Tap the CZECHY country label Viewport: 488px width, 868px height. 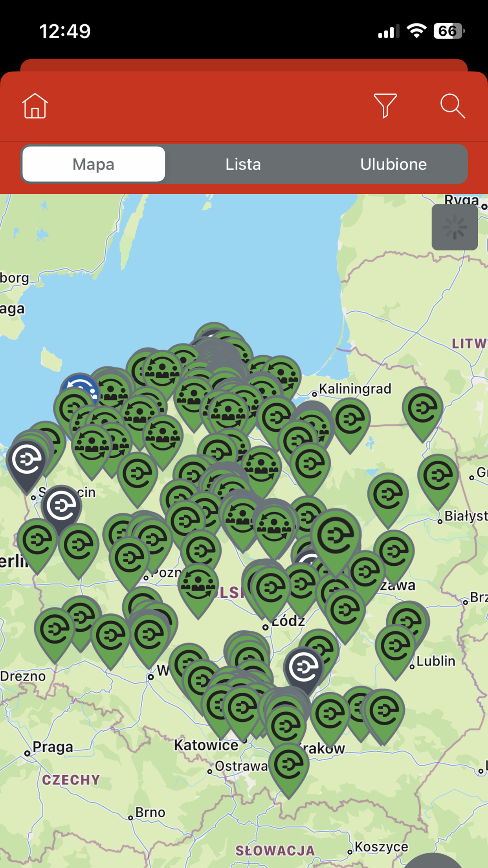[71, 780]
